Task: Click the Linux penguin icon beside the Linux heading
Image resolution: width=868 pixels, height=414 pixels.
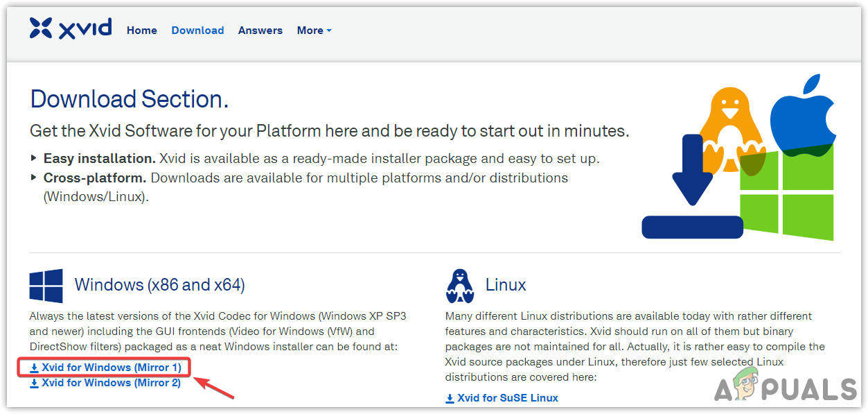Action: click(461, 286)
